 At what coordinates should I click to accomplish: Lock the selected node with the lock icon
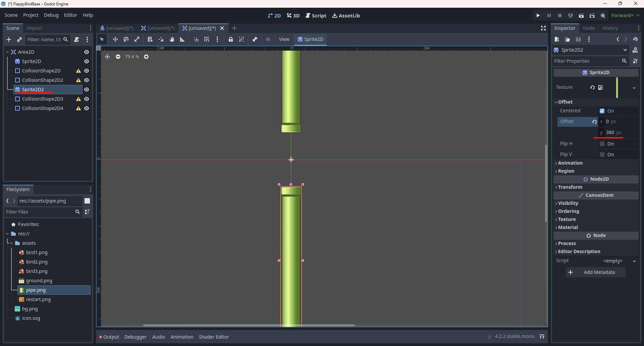231,39
